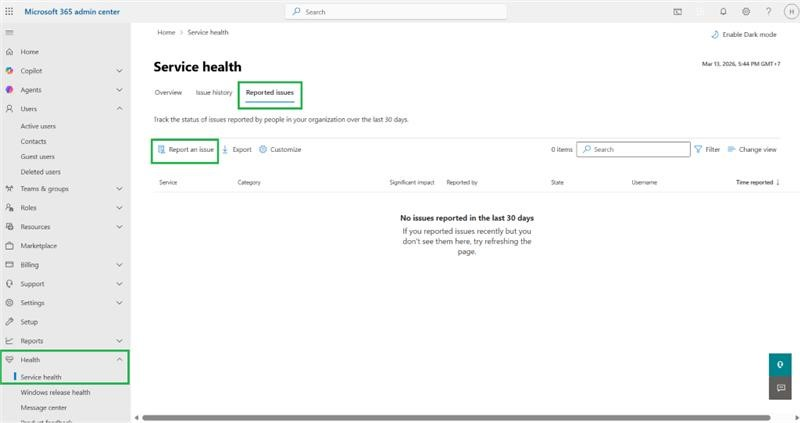This screenshot has width=800, height=423.
Task: Click the Settings gear icon in sidebar
Action: (9, 303)
